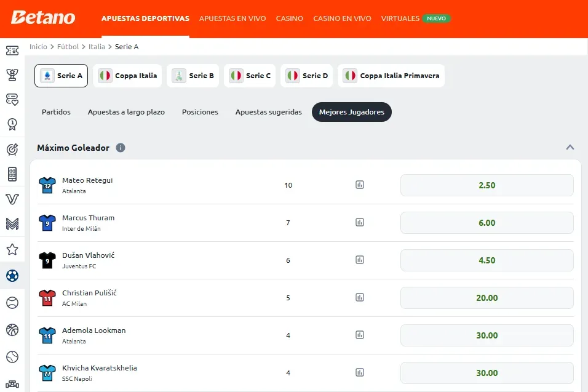The image size is (588, 392).
Task: Switch to the Partidos tab
Action: pyautogui.click(x=56, y=112)
